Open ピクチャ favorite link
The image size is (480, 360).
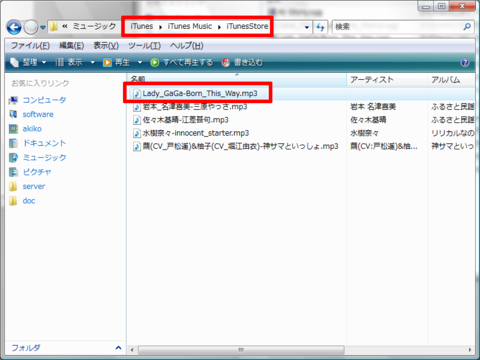click(x=37, y=172)
